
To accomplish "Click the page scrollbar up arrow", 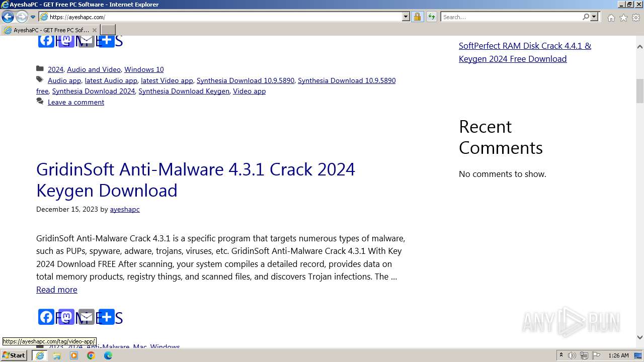I will pyautogui.click(x=640, y=47).
